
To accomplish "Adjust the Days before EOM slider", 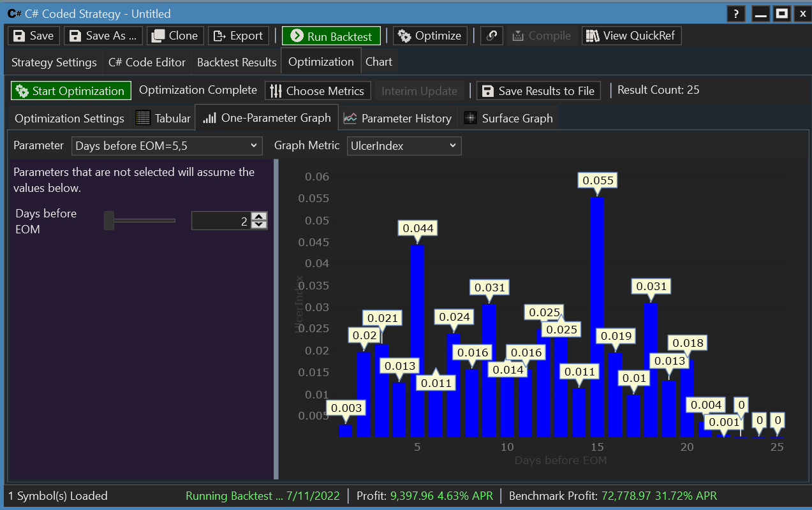I will 110,220.
